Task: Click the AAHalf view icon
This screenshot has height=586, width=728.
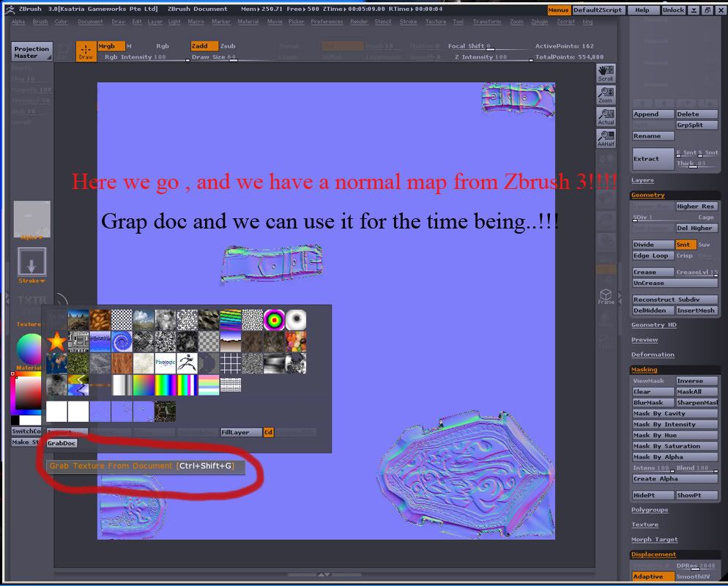Action: [606, 138]
